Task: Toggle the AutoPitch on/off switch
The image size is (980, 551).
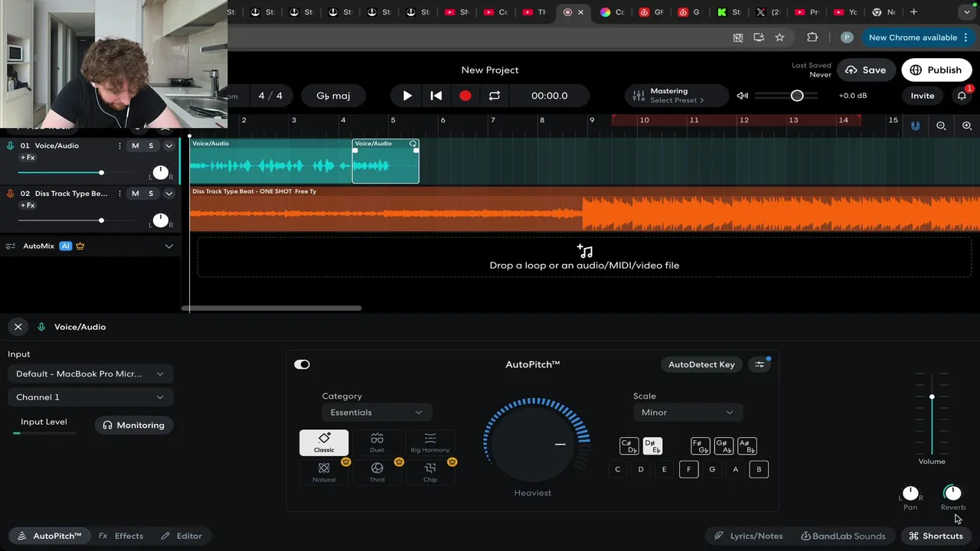Action: pos(302,364)
